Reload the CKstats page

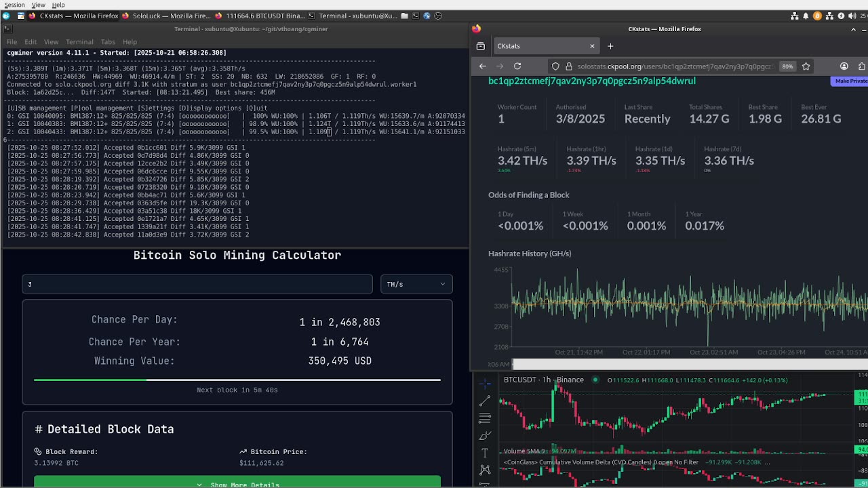point(517,66)
